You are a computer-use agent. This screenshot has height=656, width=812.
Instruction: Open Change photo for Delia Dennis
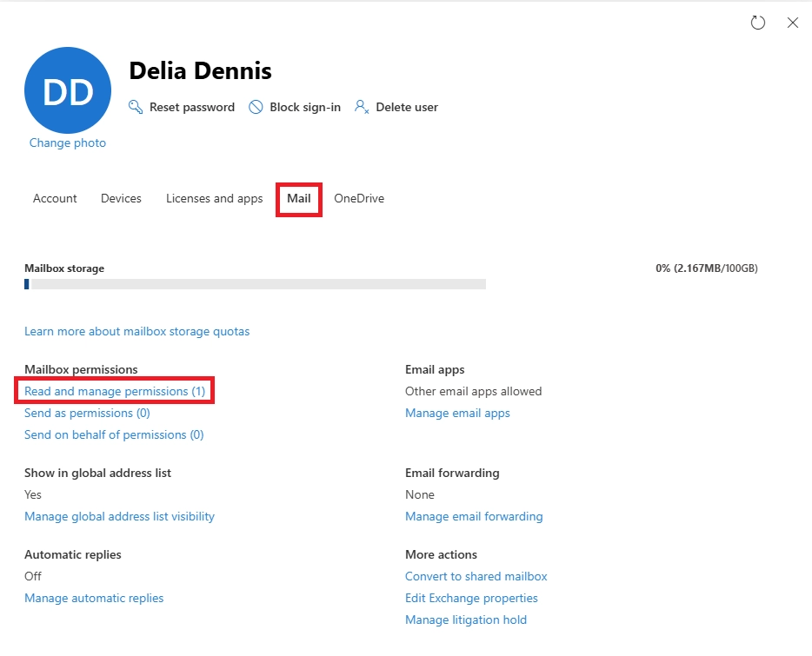67,142
